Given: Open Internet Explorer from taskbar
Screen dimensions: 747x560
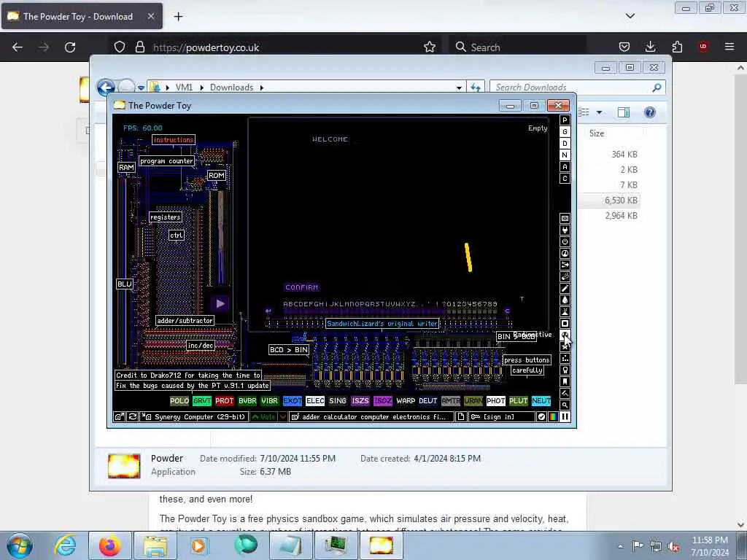Looking at the screenshot, I should [65, 545].
